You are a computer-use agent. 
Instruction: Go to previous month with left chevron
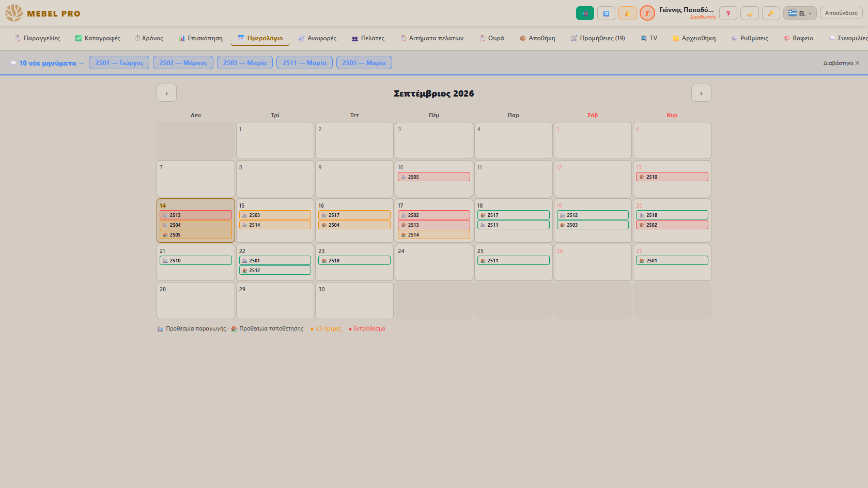166,93
